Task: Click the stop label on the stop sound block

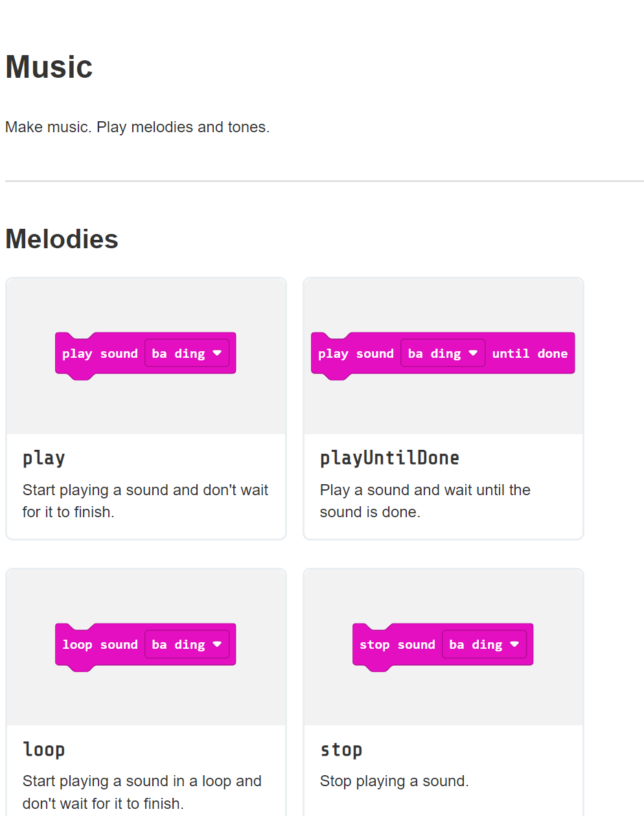Action: coord(374,644)
